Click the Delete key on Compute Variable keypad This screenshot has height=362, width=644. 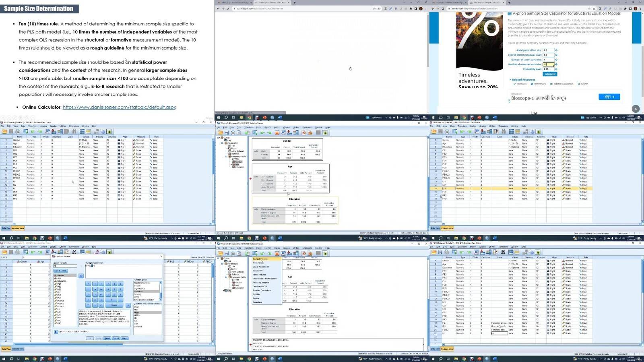pos(114,305)
